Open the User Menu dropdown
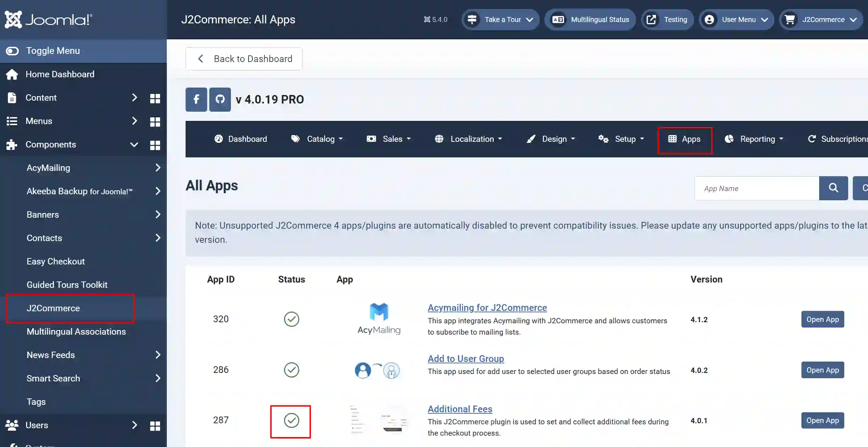The image size is (868, 447). click(x=736, y=19)
